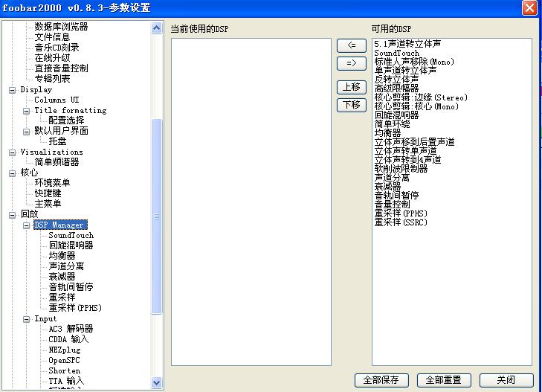Image resolution: width=542 pixels, height=392 pixels.
Task: Click the => remove DSP button
Action: coord(352,63)
